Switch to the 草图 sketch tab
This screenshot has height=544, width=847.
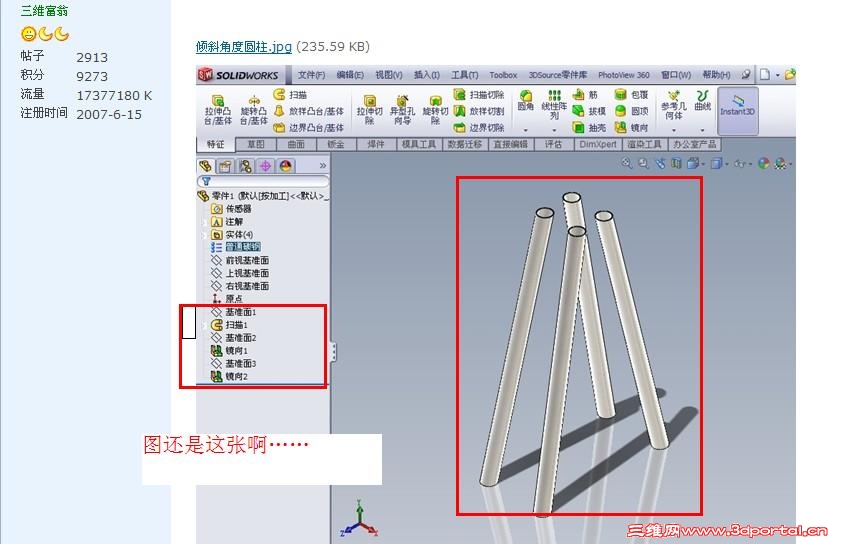256,144
